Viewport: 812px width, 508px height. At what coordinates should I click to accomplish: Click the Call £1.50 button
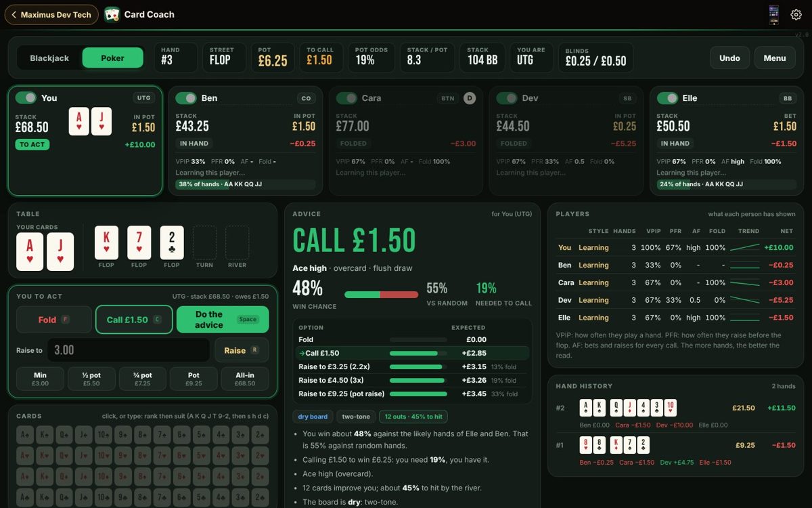[133, 320]
